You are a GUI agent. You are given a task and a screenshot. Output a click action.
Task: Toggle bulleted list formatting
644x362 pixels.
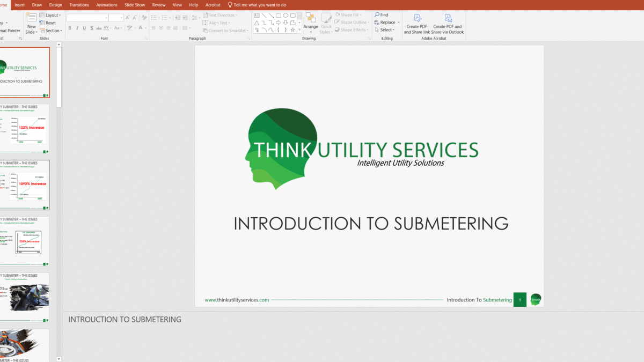[153, 17]
